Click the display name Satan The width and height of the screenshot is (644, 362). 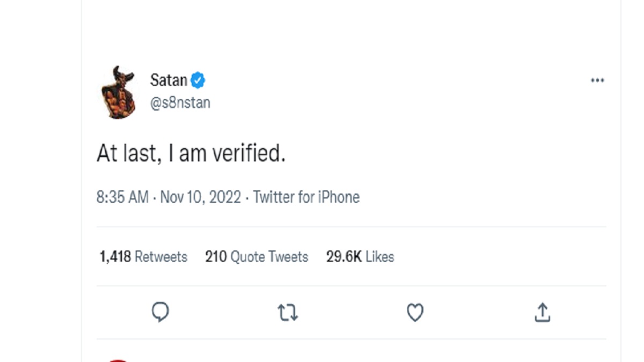[x=169, y=80]
